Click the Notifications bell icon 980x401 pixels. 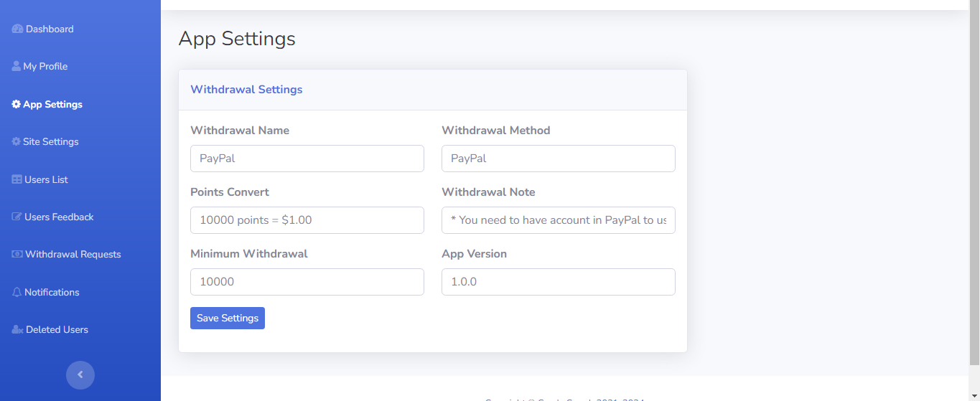point(17,293)
